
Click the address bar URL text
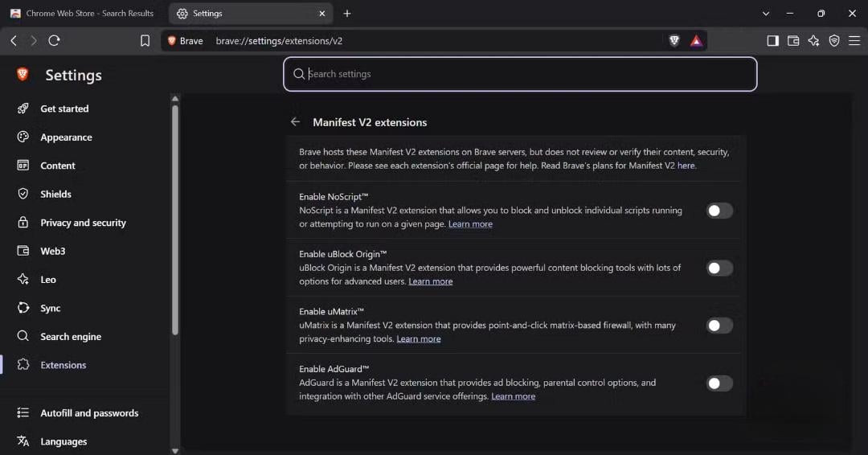(279, 41)
